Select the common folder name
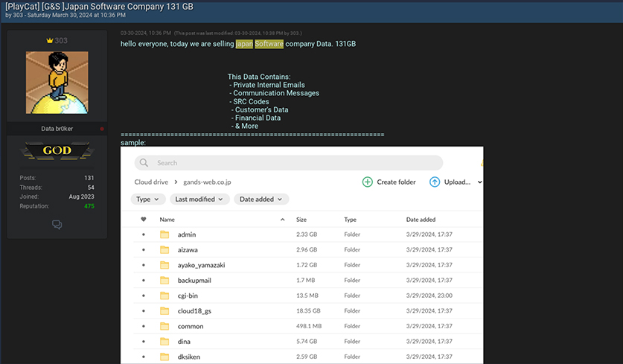Viewport: 623px width, 364px height. pos(191,326)
